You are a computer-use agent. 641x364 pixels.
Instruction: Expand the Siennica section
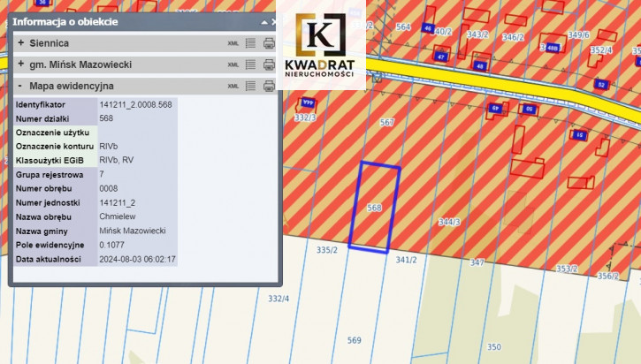point(21,42)
